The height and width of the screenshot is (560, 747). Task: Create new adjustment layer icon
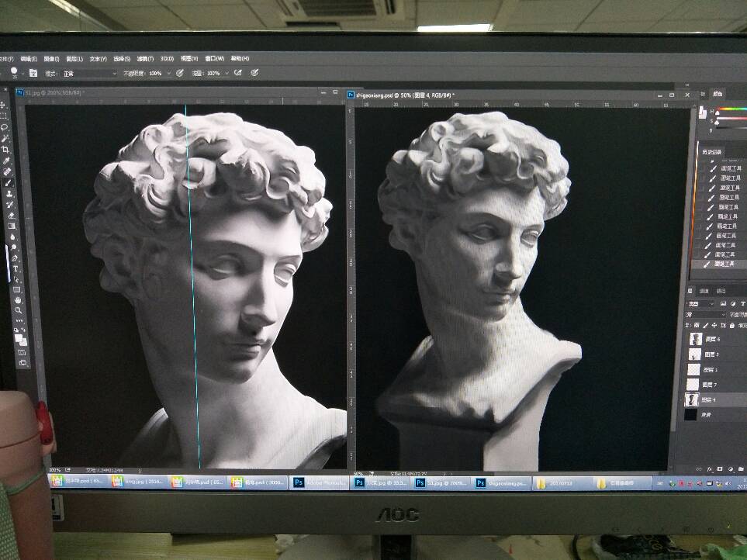pos(731,468)
